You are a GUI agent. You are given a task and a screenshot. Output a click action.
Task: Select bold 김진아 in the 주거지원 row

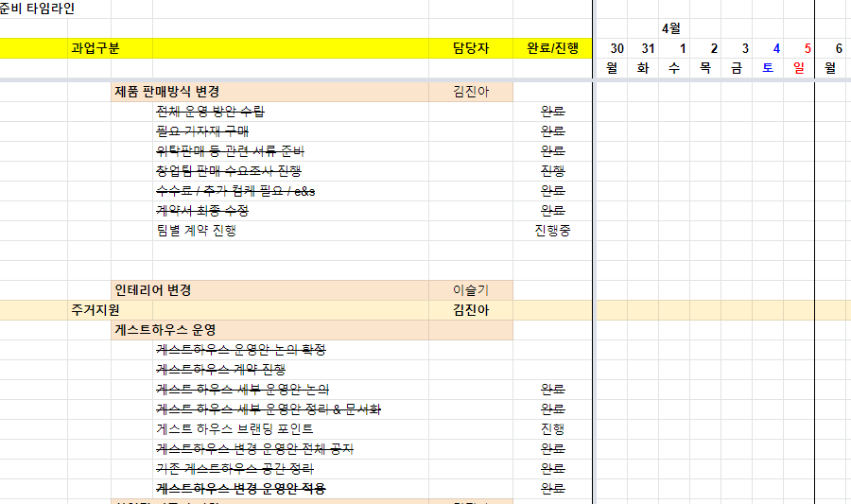[471, 310]
